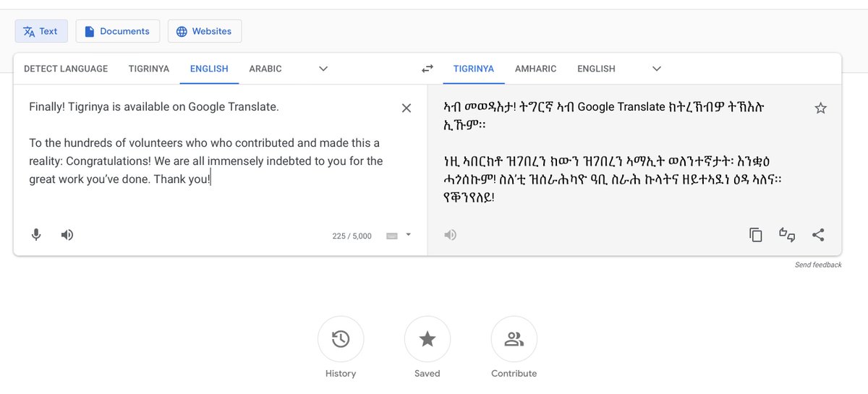
Task: Open input tools dropdown arrow
Action: 409,235
